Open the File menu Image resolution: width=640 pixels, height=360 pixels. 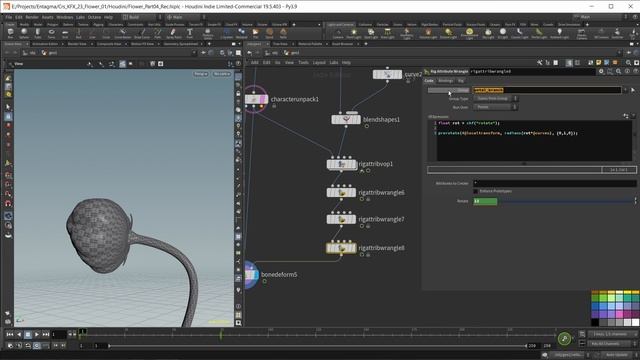click(9, 17)
